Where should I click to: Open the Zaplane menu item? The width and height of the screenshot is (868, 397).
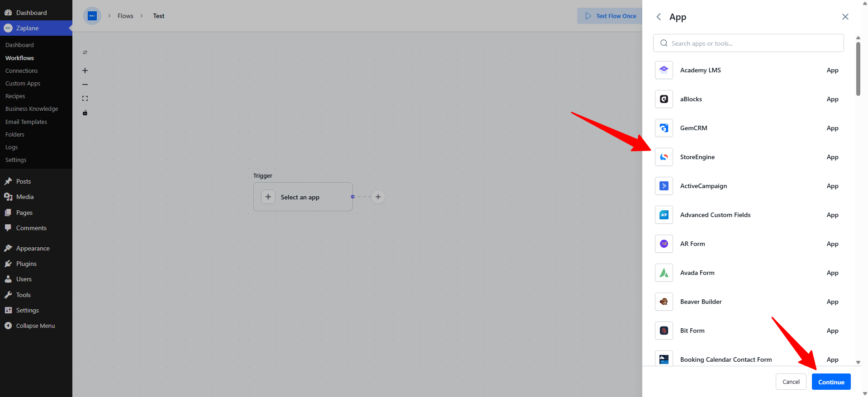[36, 28]
